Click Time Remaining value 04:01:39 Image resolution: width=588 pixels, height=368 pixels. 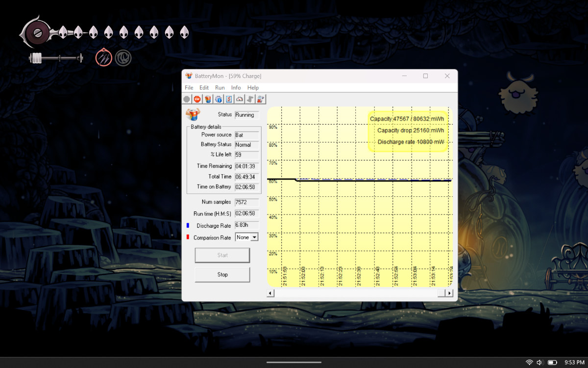(247, 166)
